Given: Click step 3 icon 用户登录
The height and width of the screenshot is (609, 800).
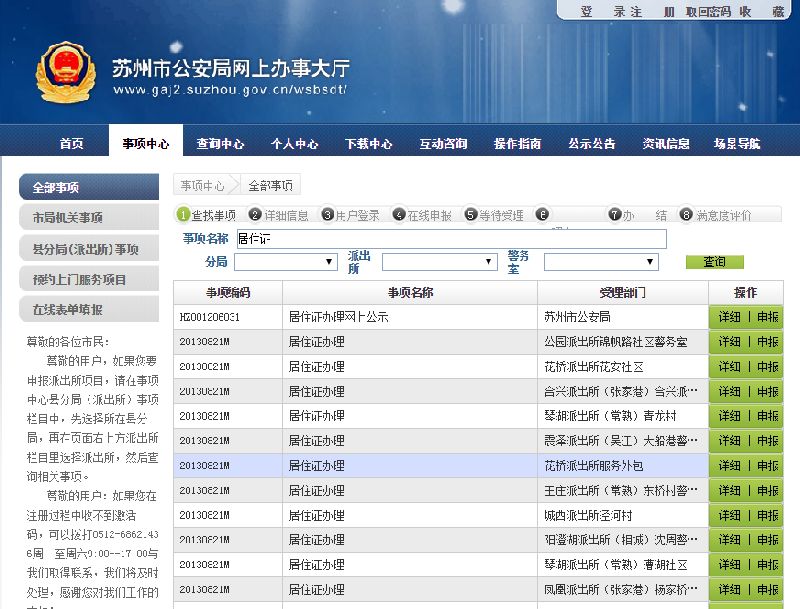Looking at the screenshot, I should [x=327, y=214].
